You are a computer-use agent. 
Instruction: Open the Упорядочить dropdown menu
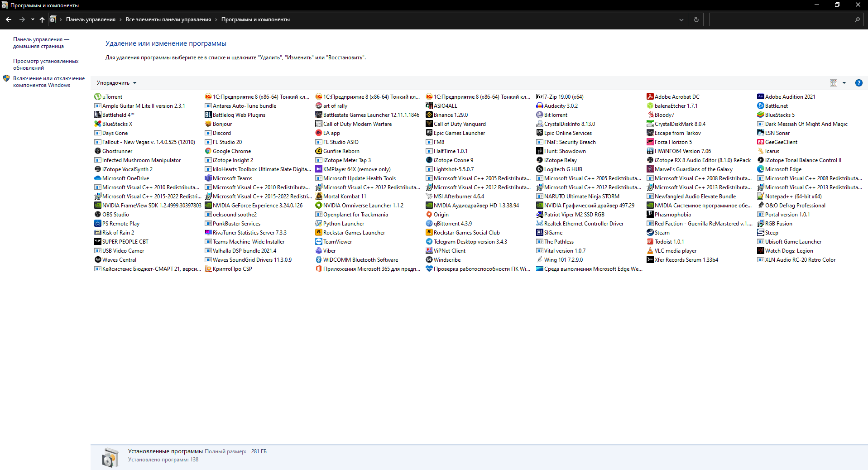tap(116, 83)
